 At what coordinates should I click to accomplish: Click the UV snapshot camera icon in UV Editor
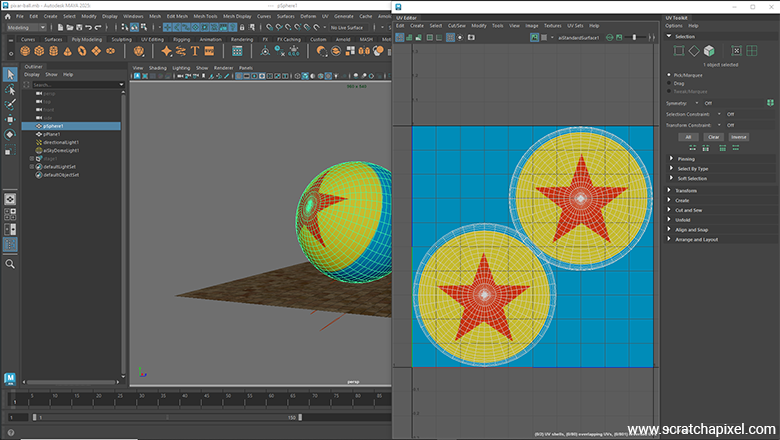[x=471, y=37]
